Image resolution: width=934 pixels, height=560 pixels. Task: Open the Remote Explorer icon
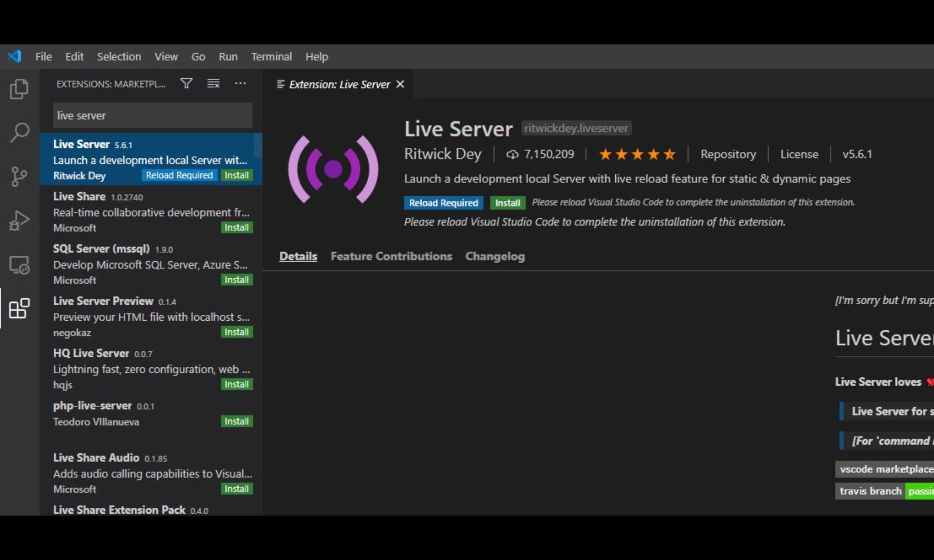19,265
